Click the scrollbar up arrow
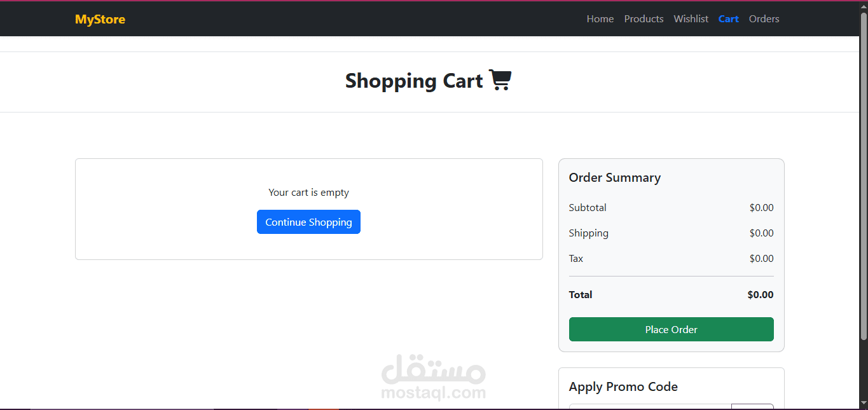This screenshot has height=410, width=868. click(864, 6)
